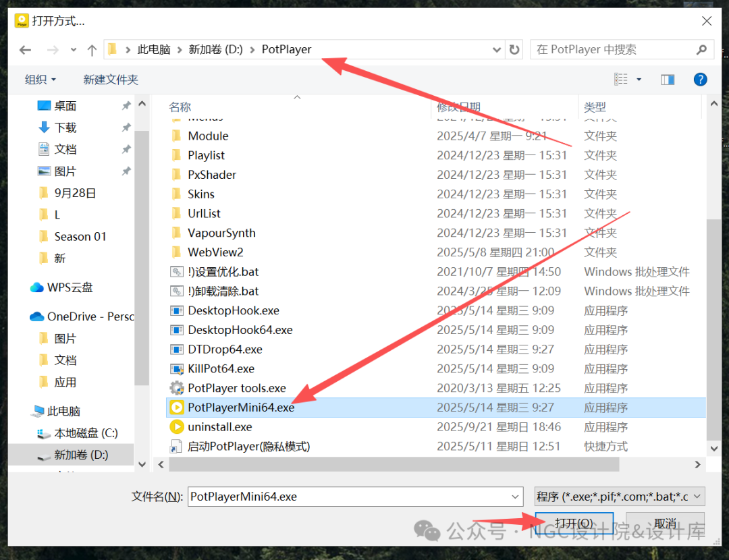Expand the file name combo box
729x560 pixels.
point(515,497)
